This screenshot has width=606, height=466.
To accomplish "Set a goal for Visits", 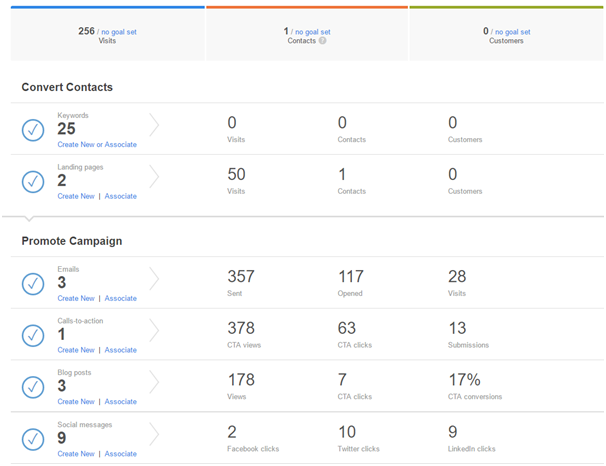I will click(x=119, y=32).
